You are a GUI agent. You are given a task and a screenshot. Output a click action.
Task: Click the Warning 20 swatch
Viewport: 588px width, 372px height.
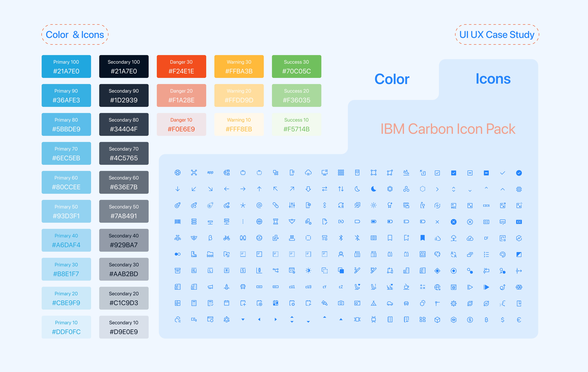point(239,95)
